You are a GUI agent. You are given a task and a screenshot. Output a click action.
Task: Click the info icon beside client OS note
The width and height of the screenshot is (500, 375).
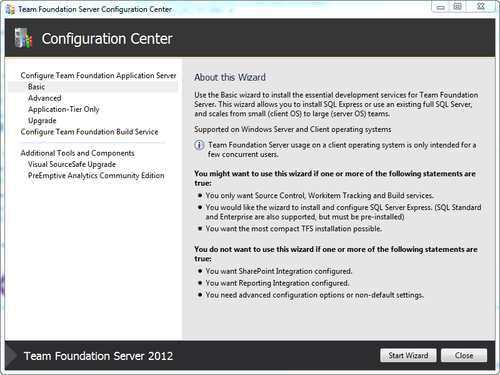tap(199, 145)
